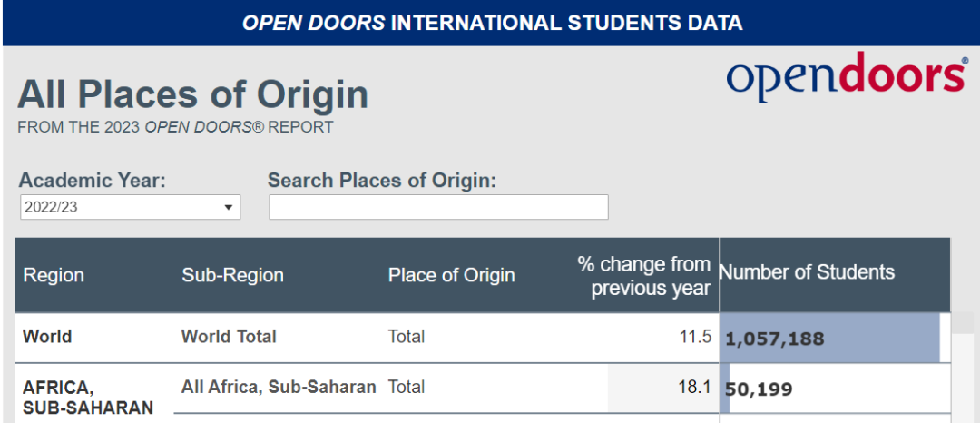980x423 pixels.
Task: Click the All Places of Origin heading
Action: (x=193, y=94)
